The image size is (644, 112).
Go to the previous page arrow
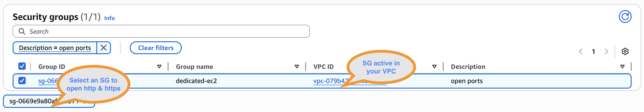[580, 51]
